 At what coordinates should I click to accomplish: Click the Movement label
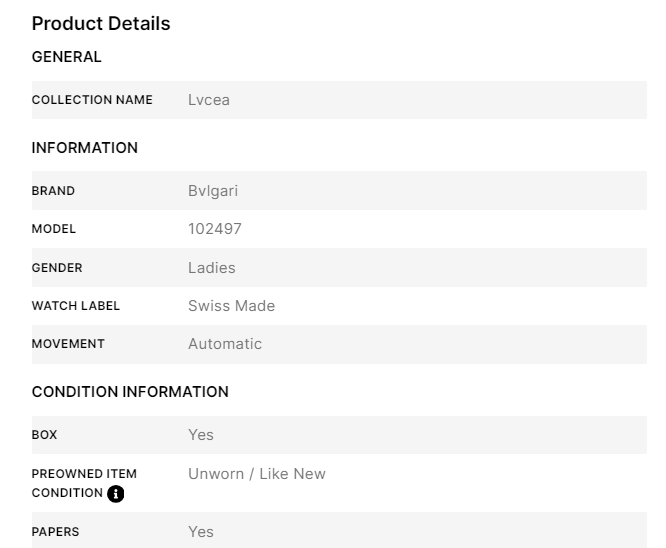coord(68,344)
